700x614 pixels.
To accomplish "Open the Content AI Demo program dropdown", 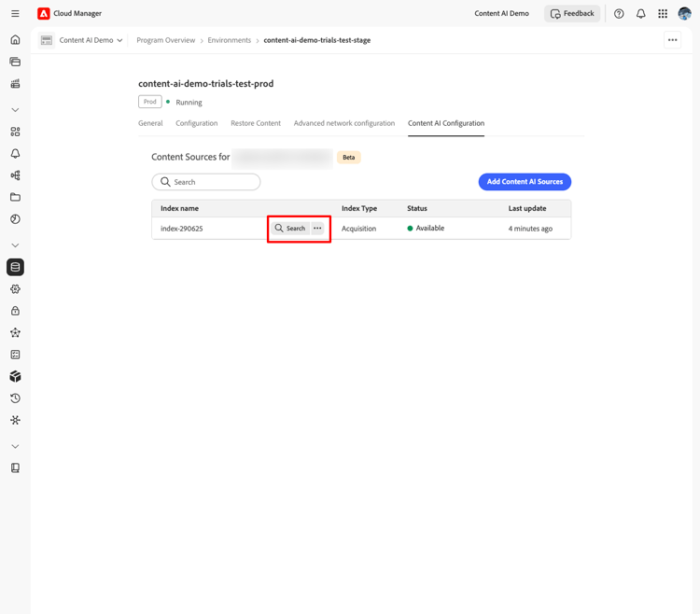I will 91,40.
